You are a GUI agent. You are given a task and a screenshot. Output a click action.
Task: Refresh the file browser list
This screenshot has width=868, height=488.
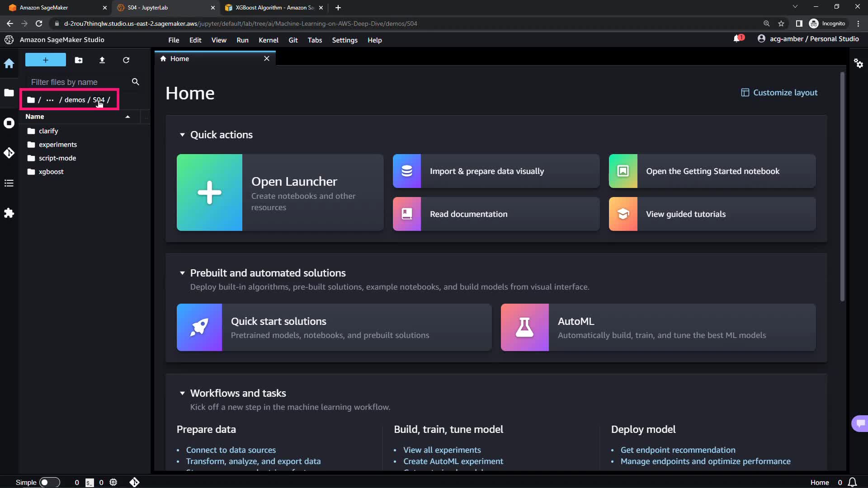tap(126, 60)
